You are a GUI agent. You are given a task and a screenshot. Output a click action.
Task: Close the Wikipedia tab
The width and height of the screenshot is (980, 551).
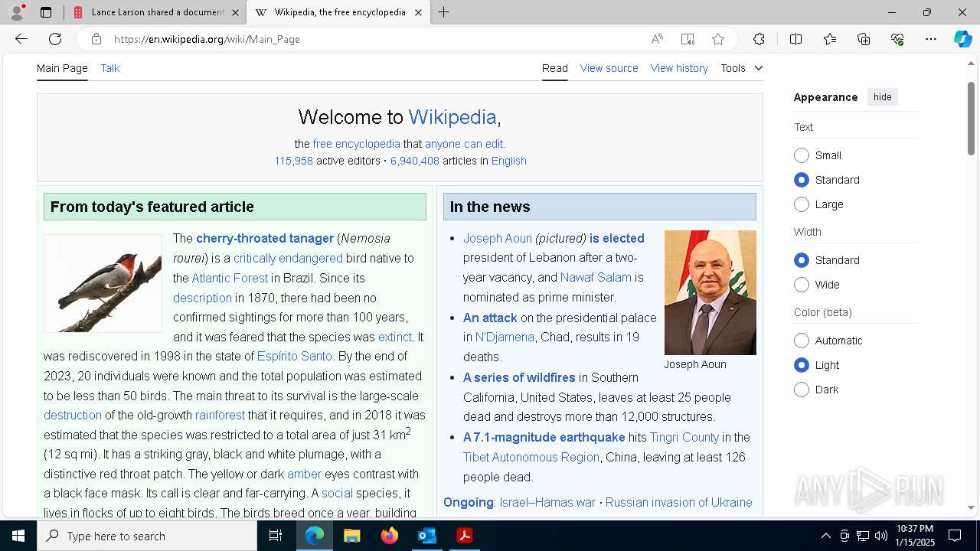tap(418, 12)
